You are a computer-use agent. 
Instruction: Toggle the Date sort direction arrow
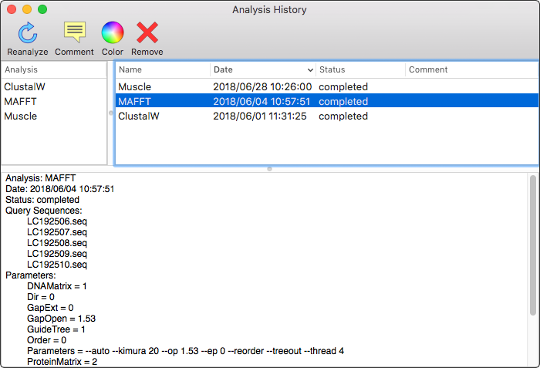tap(310, 70)
